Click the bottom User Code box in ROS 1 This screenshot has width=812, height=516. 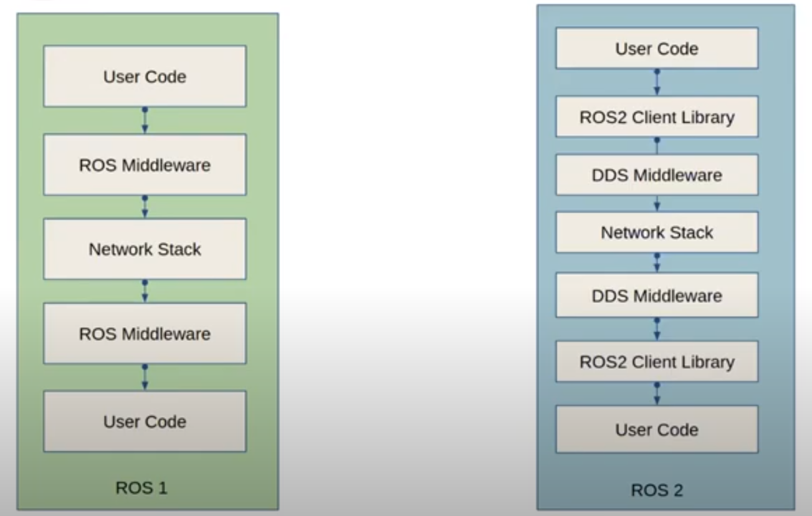point(144,421)
